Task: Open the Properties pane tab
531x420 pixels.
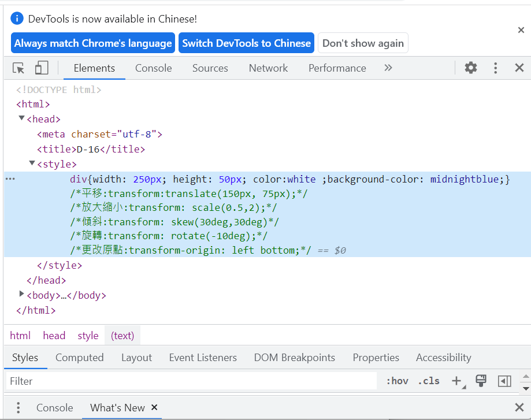Action: point(376,358)
